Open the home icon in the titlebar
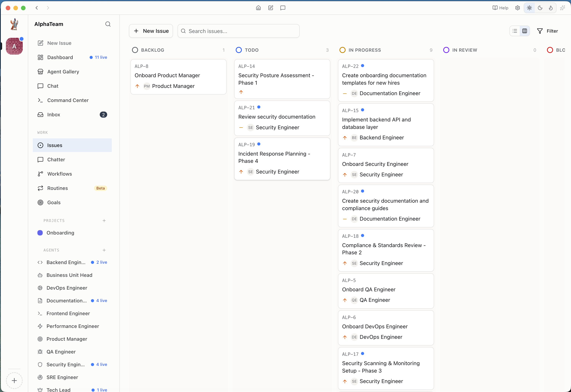Screen dimensions: 571x392 coord(258,8)
